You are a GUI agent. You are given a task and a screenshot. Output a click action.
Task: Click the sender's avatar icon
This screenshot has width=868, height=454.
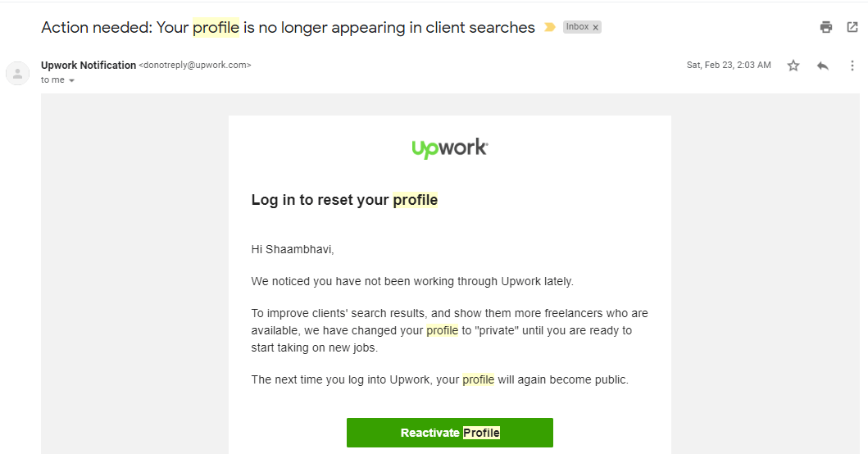(17, 73)
